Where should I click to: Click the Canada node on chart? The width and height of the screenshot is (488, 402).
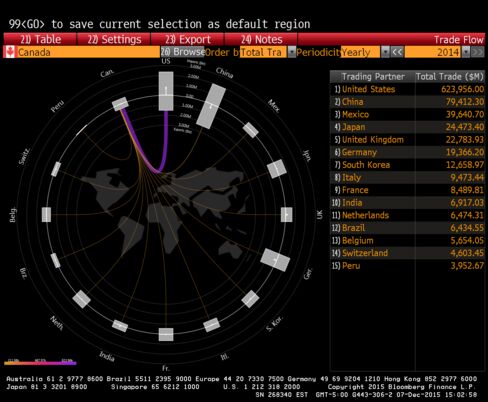(120, 104)
